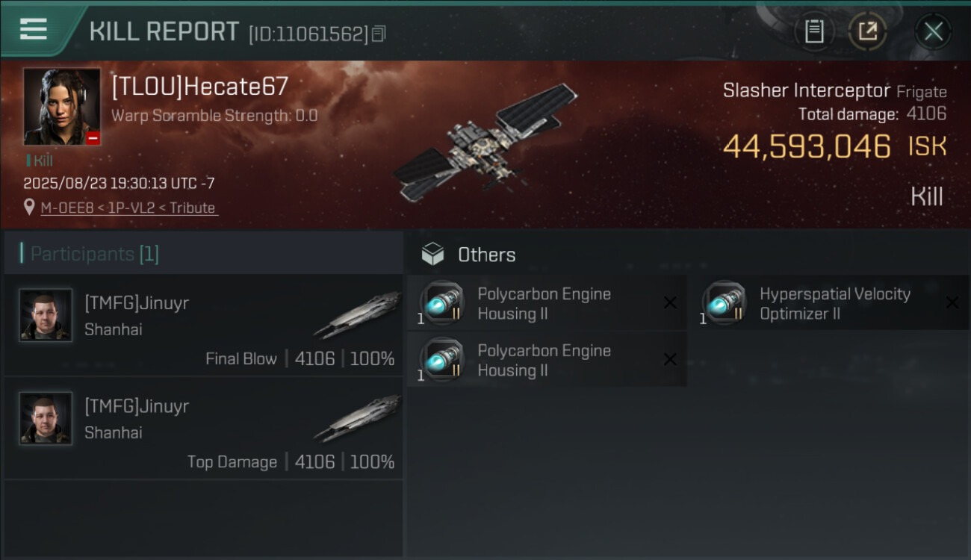The width and height of the screenshot is (971, 560).
Task: Close the kill report window
Action: 933,31
